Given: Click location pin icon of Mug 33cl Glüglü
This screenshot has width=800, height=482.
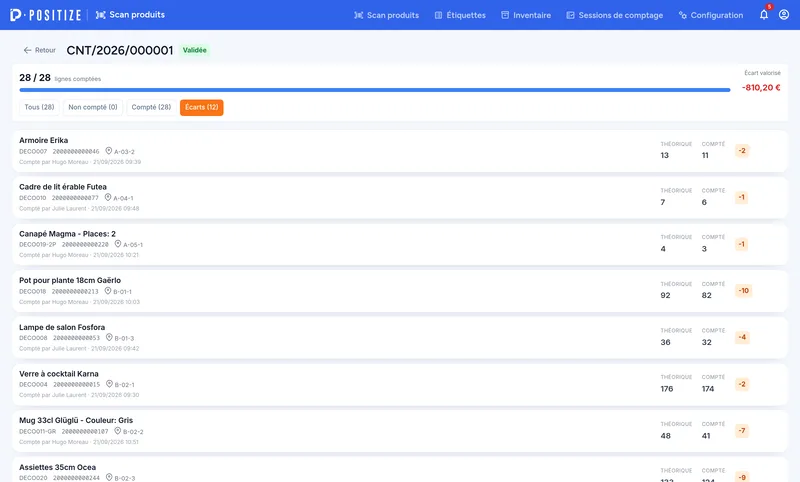Looking at the screenshot, I should coord(118,431).
